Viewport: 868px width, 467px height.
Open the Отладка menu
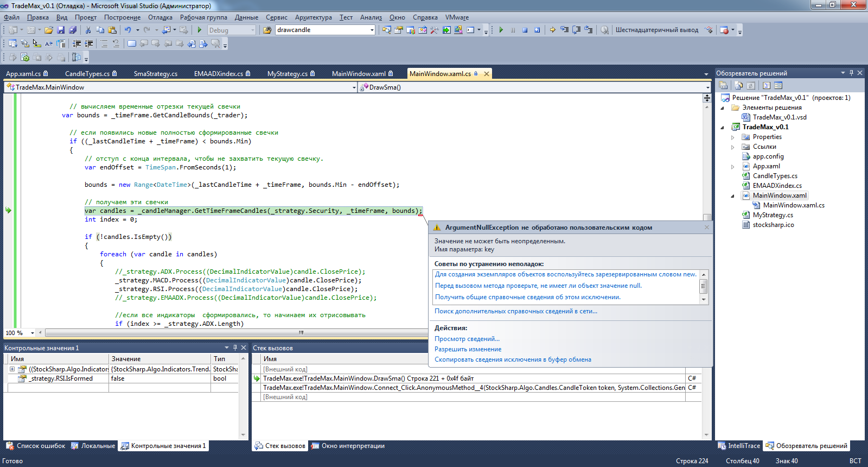[x=160, y=17]
